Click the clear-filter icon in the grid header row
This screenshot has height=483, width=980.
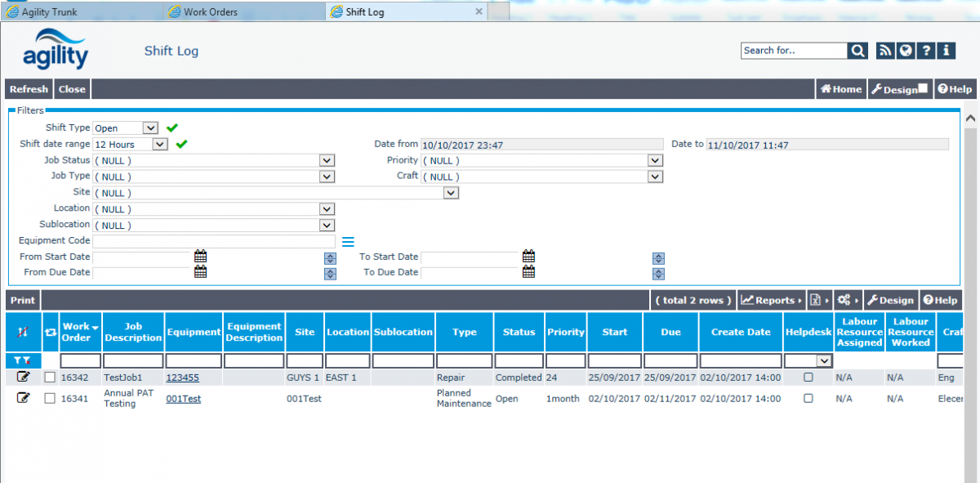click(24, 360)
